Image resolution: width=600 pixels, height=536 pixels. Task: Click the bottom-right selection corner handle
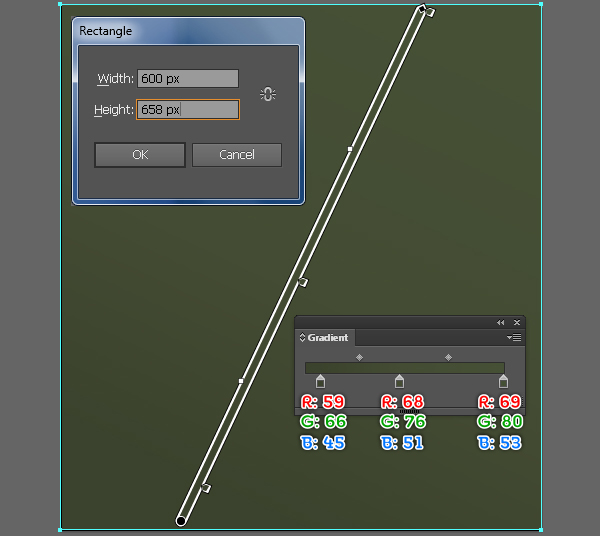pyautogui.click(x=541, y=530)
